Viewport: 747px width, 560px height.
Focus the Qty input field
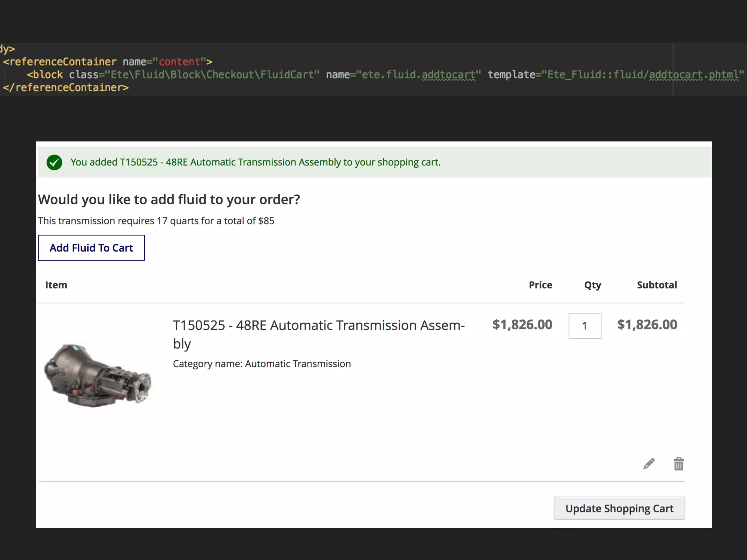[585, 326]
